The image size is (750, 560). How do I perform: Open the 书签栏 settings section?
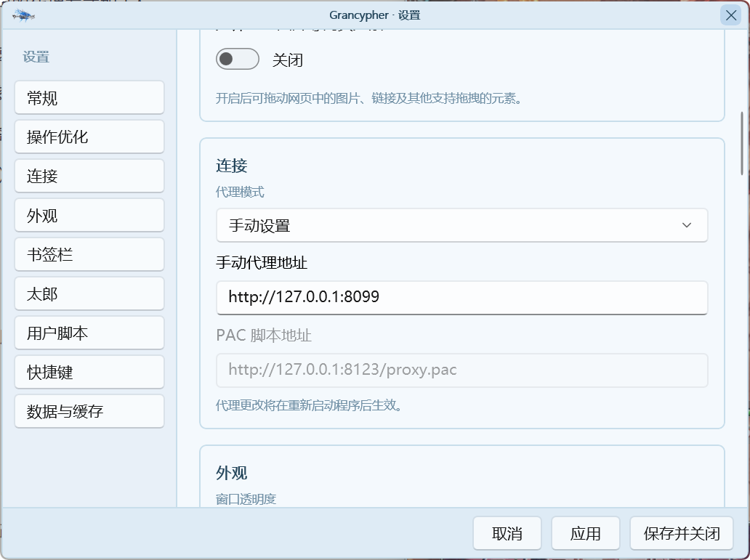click(x=89, y=254)
